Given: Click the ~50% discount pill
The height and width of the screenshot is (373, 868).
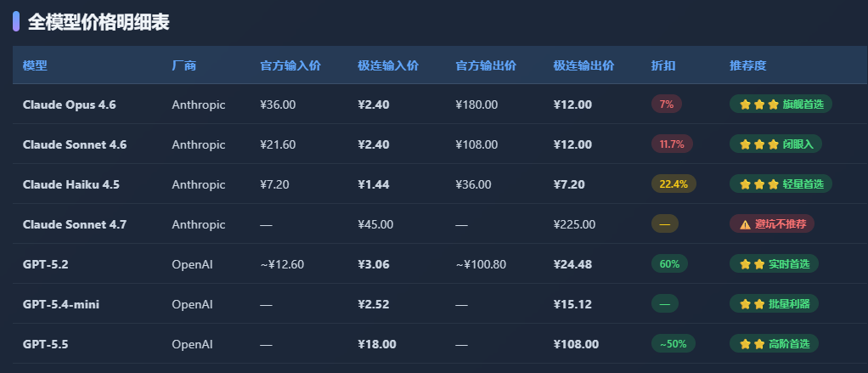Looking at the screenshot, I should pyautogui.click(x=674, y=343).
